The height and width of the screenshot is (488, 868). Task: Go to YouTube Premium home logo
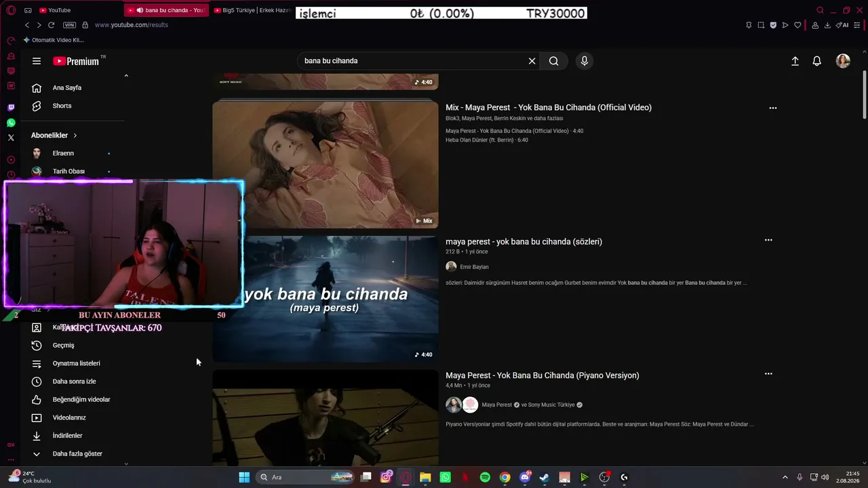tap(76, 61)
